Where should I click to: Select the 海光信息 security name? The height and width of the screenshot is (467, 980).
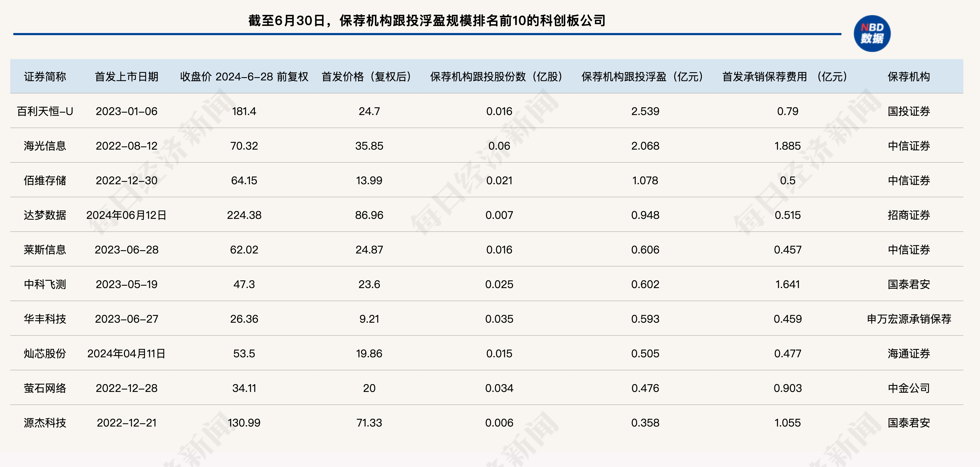click(x=45, y=146)
